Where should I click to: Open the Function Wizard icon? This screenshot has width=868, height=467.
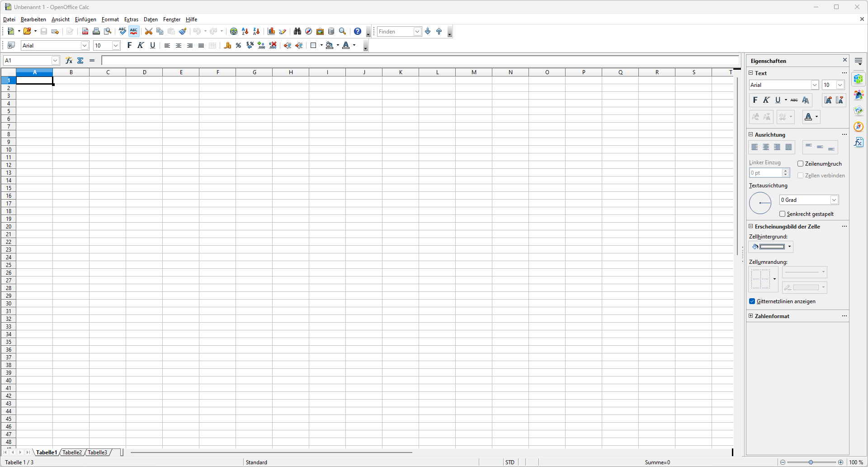tap(69, 60)
